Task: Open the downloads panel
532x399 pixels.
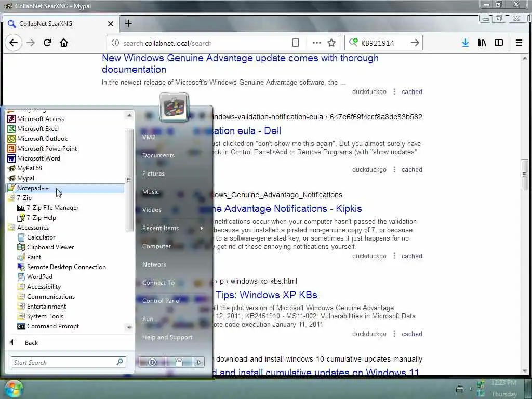Action: pyautogui.click(x=465, y=43)
